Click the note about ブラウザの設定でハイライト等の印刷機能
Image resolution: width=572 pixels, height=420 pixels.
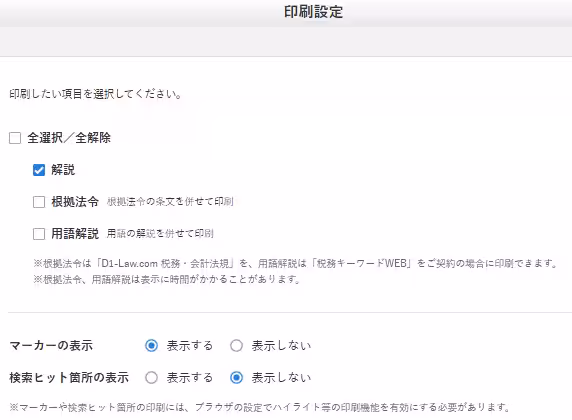pyautogui.click(x=259, y=407)
